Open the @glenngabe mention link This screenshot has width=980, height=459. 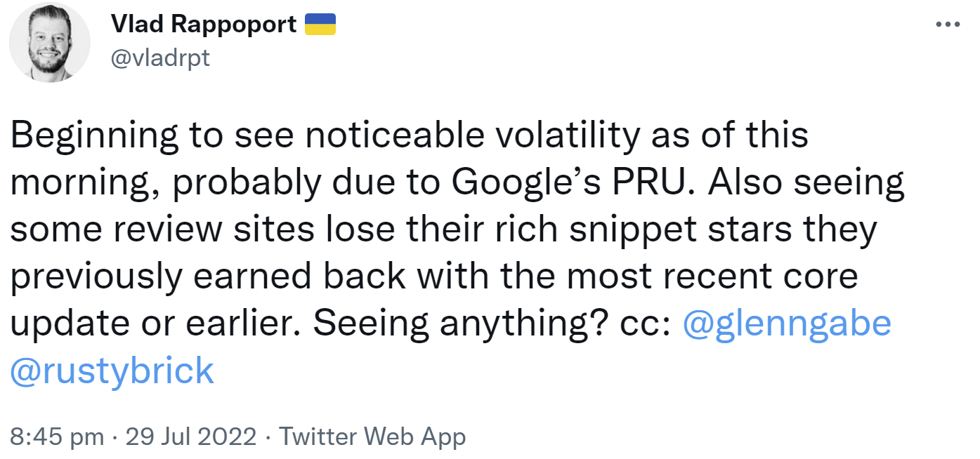[788, 323]
